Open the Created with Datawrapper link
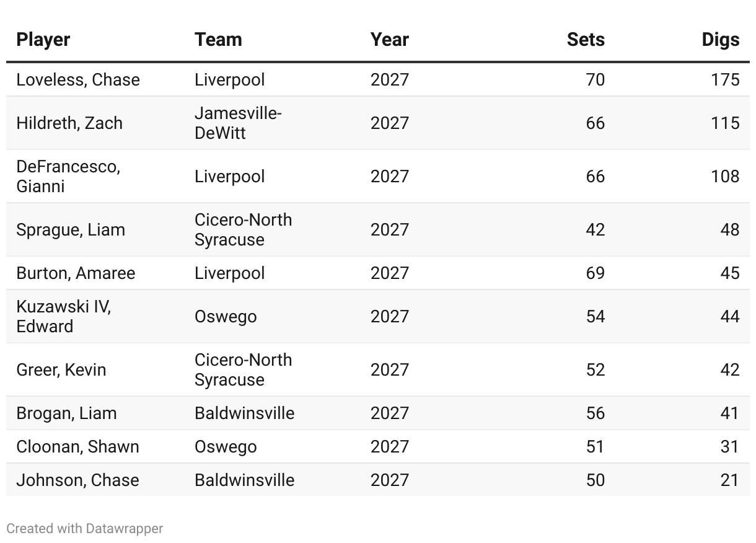This screenshot has height=543, width=756. click(85, 529)
